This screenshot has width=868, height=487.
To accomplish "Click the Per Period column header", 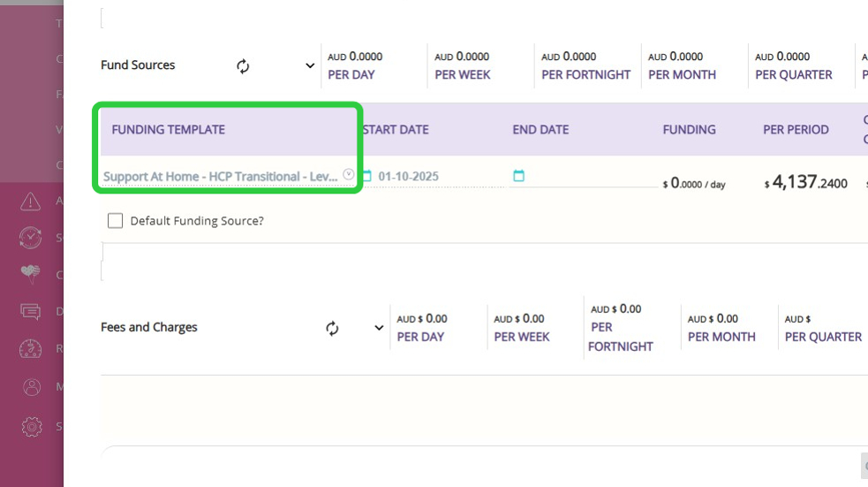I will [796, 130].
